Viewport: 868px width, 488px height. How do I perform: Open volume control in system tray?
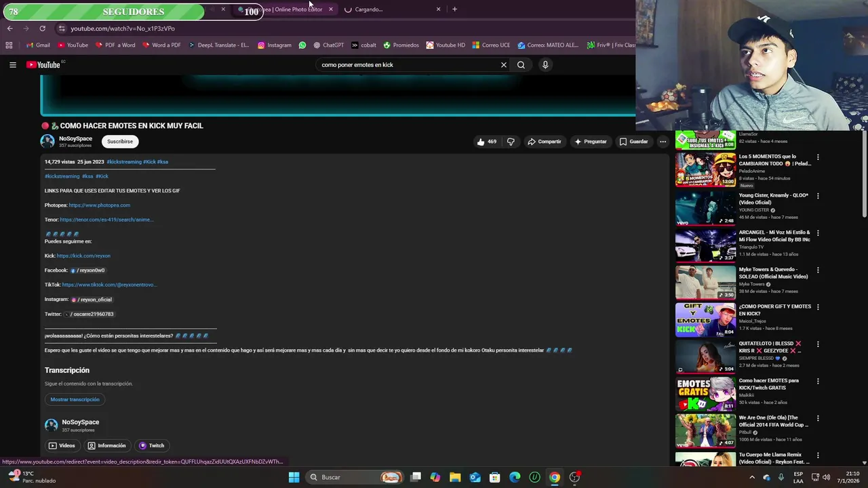coord(826,477)
